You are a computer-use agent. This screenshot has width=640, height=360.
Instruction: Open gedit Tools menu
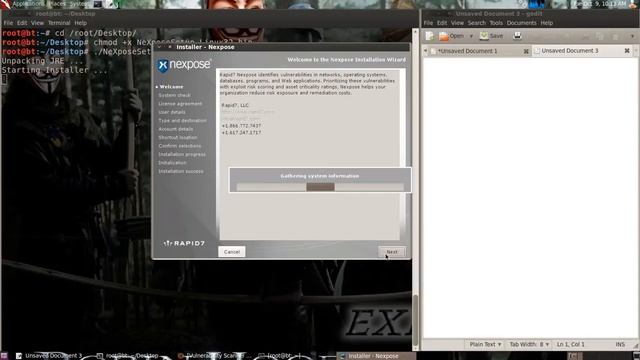pyautogui.click(x=496, y=23)
